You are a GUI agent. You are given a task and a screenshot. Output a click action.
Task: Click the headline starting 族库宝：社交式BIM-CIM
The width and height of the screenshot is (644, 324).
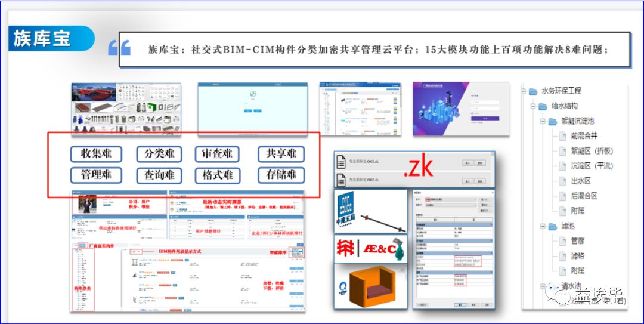click(378, 50)
